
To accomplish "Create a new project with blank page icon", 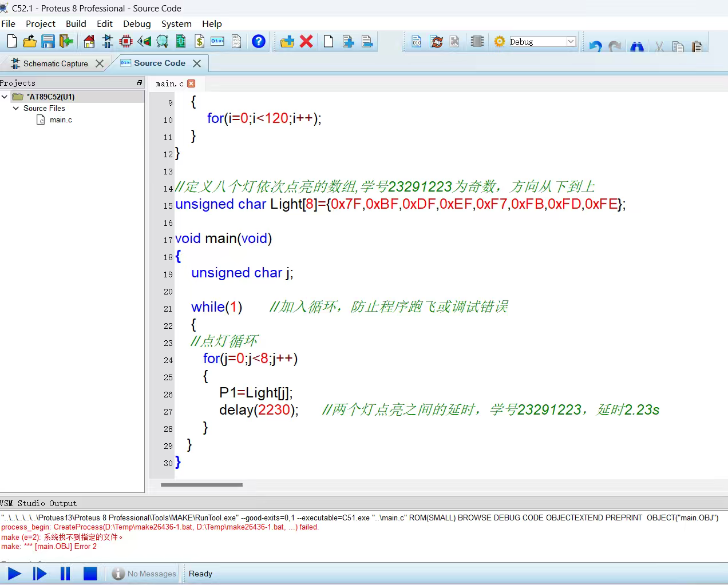I will pyautogui.click(x=12, y=41).
